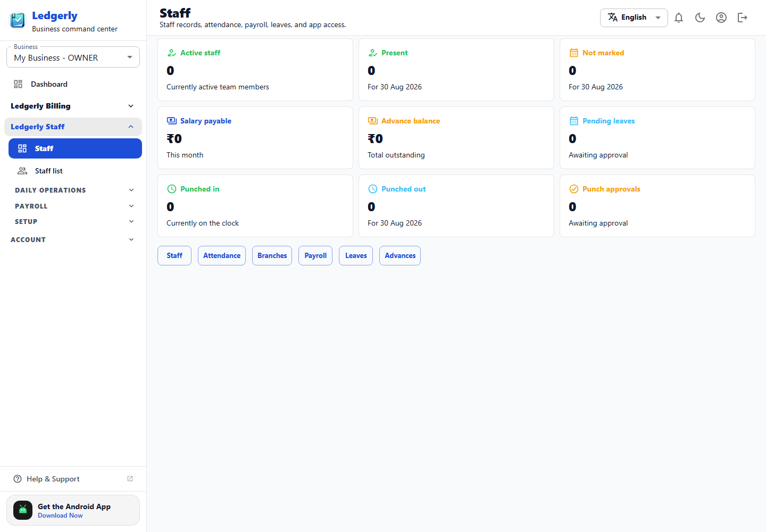The width and height of the screenshot is (766, 532).
Task: Click 'Total outstanding' text
Action: point(396,155)
